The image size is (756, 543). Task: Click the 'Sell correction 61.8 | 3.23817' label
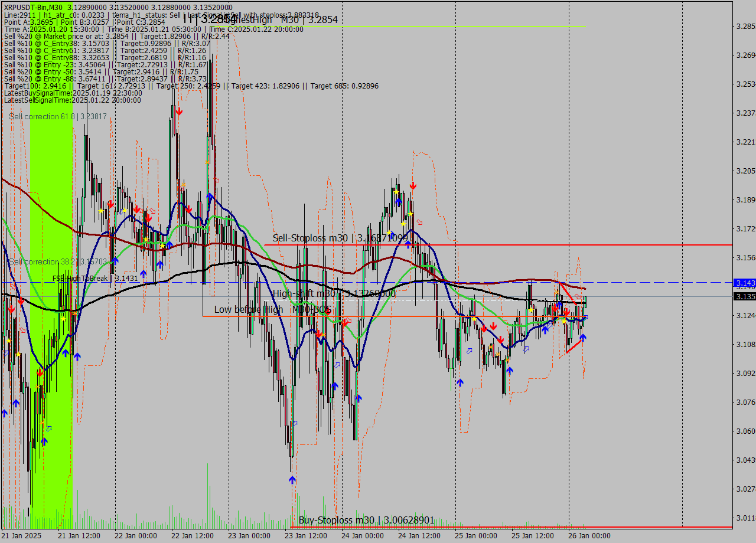pyautogui.click(x=58, y=117)
